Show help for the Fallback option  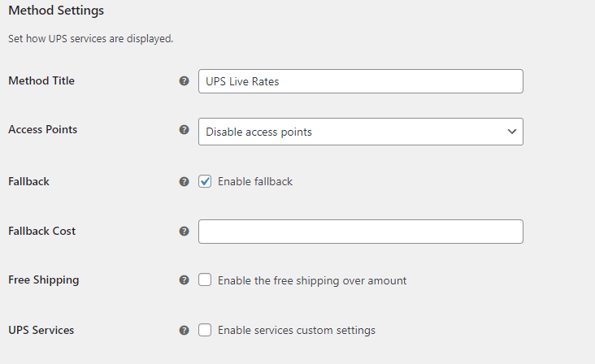click(x=184, y=182)
